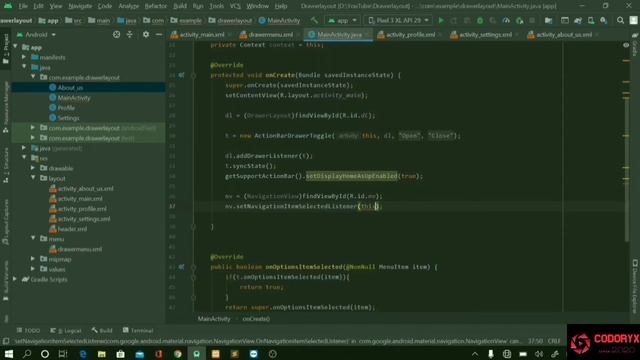The height and width of the screenshot is (360, 640).
Task: Click the gear icon in Project panel header
Action: point(146,35)
